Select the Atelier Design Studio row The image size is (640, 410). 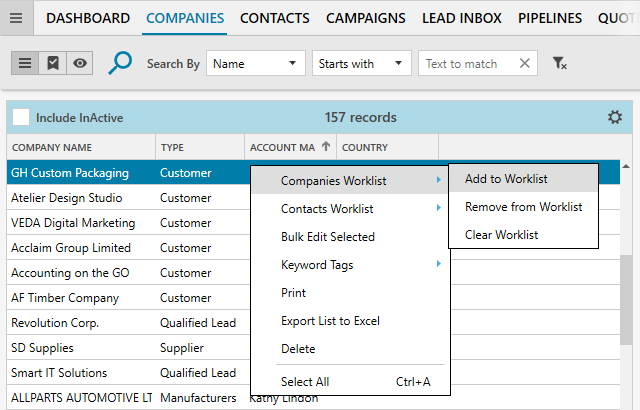click(x=67, y=198)
